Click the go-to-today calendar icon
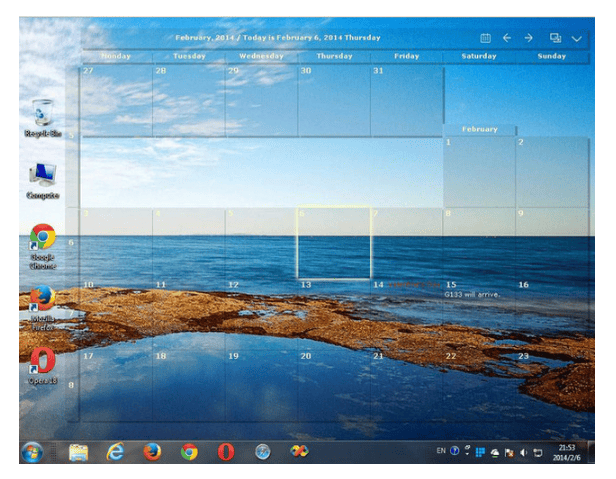 [485, 38]
